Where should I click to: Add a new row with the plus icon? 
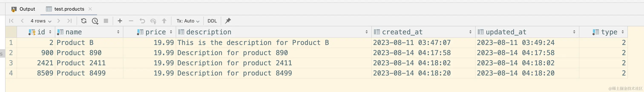pos(120,21)
